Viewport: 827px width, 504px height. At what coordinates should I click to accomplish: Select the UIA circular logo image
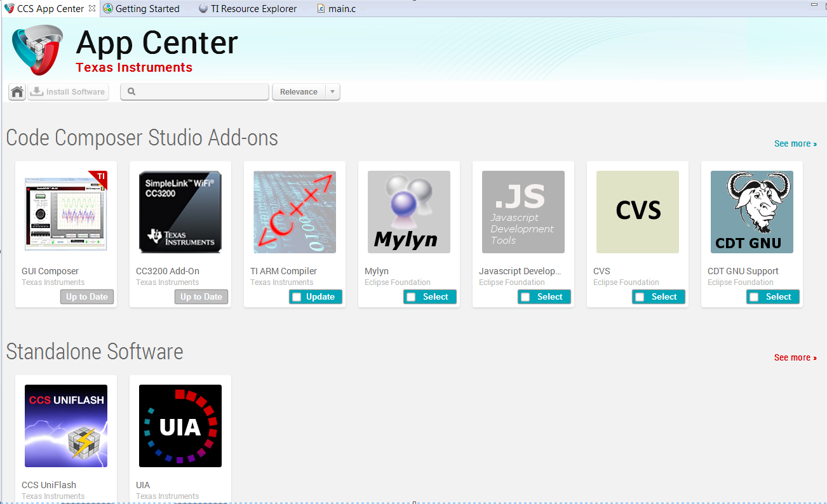click(x=180, y=426)
